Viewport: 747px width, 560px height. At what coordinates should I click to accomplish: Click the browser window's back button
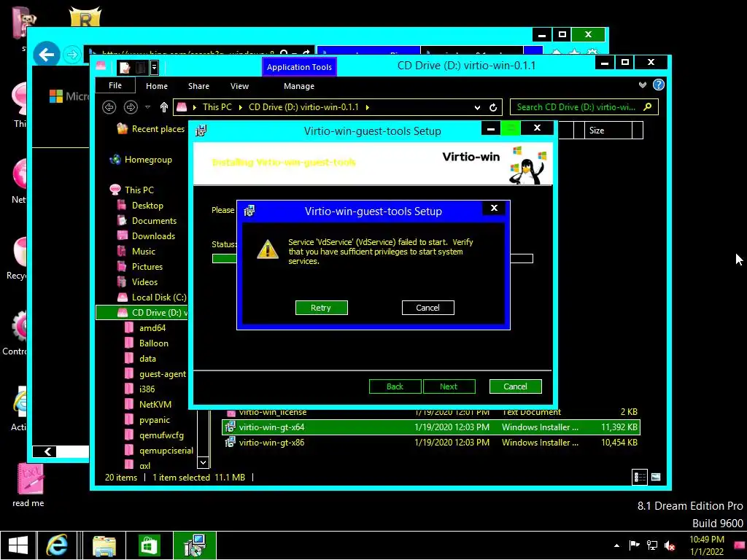tap(47, 55)
